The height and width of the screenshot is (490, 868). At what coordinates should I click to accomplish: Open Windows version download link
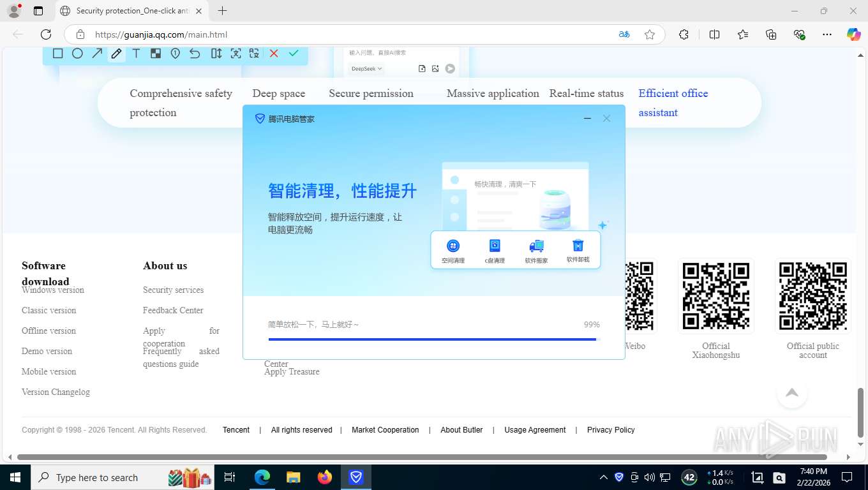pos(53,290)
